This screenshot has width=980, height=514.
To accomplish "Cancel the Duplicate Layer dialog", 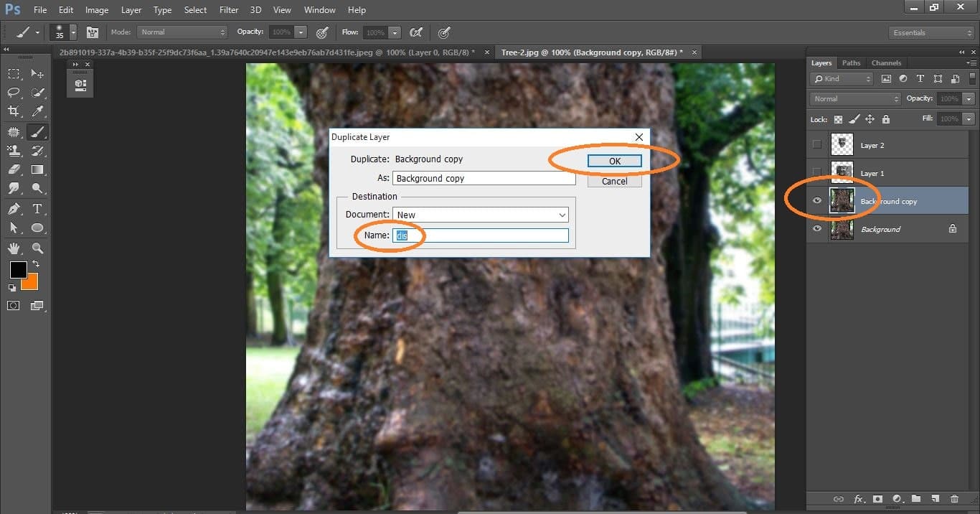I will click(x=614, y=180).
